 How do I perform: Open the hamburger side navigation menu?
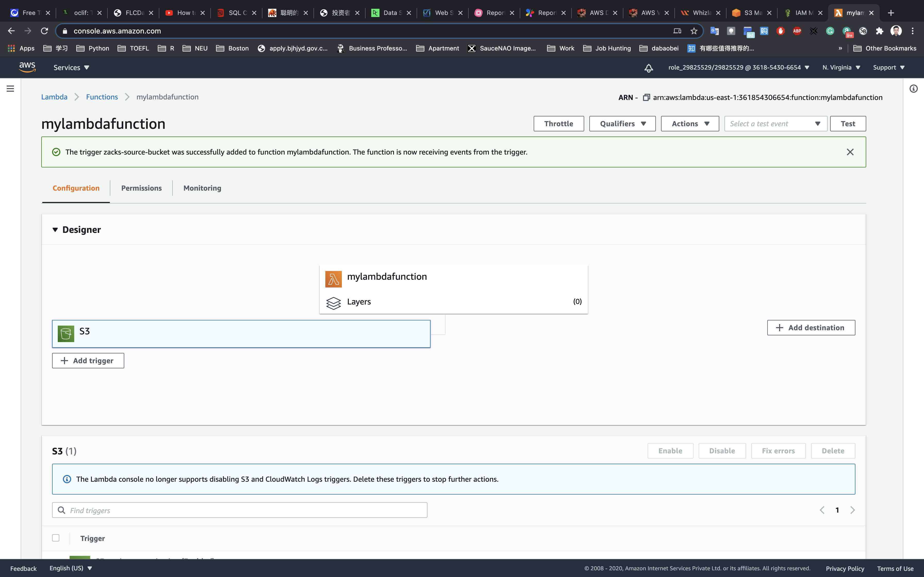[10, 89]
